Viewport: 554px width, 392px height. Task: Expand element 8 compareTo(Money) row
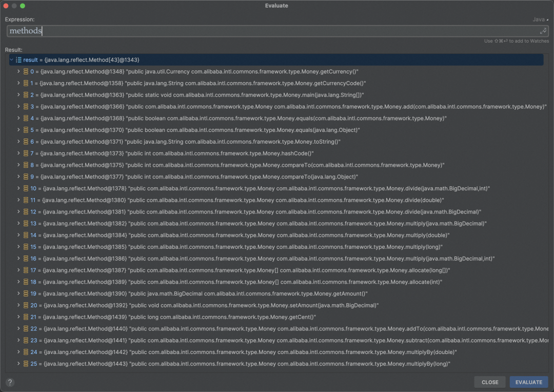pyautogui.click(x=18, y=165)
